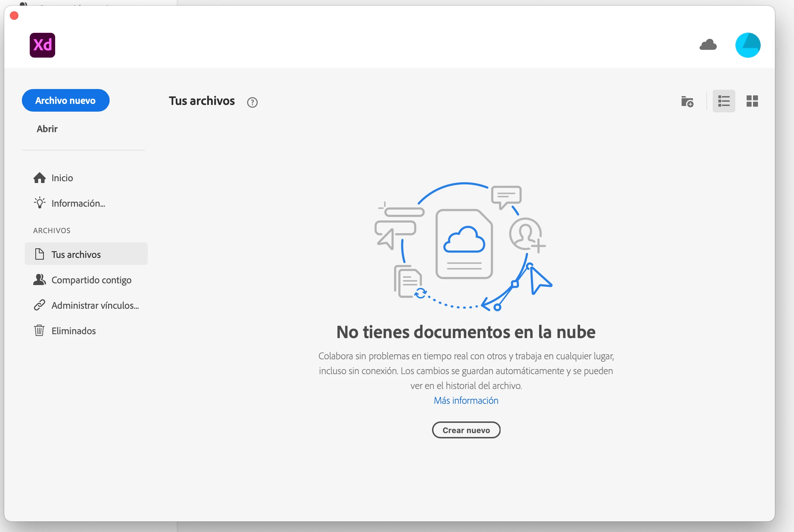
Task: Open the user profile avatar
Action: tap(748, 45)
